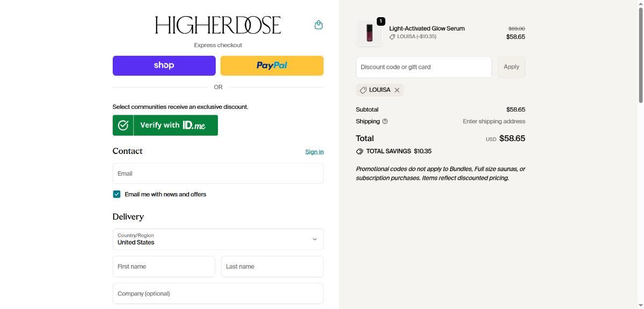Open the shopping bag cart icon
Screen dimensions: 644x309
(318, 25)
